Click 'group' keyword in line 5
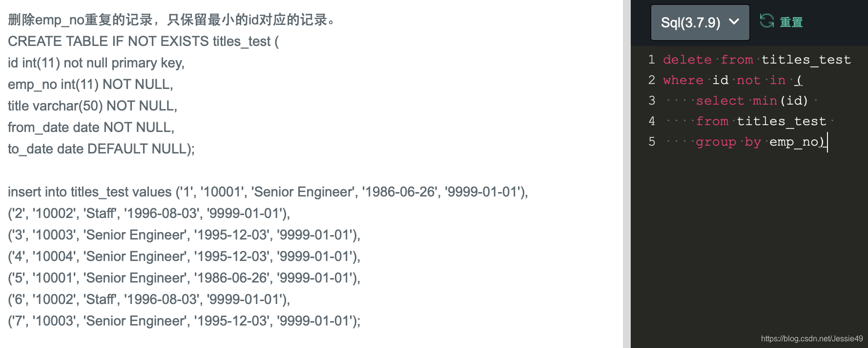The height and width of the screenshot is (348, 868). [716, 142]
